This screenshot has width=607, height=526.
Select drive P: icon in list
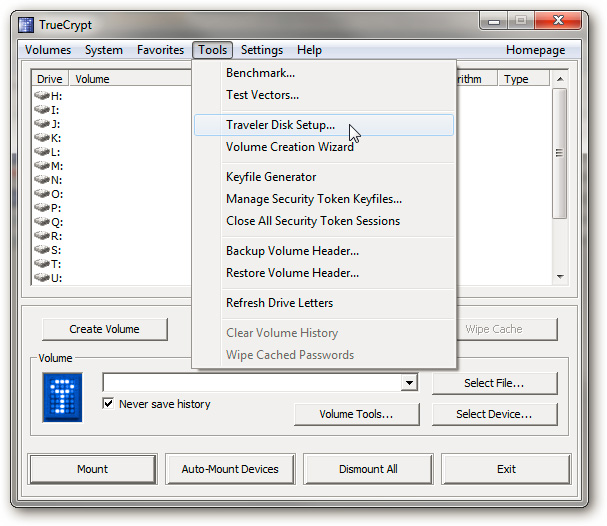click(x=42, y=207)
